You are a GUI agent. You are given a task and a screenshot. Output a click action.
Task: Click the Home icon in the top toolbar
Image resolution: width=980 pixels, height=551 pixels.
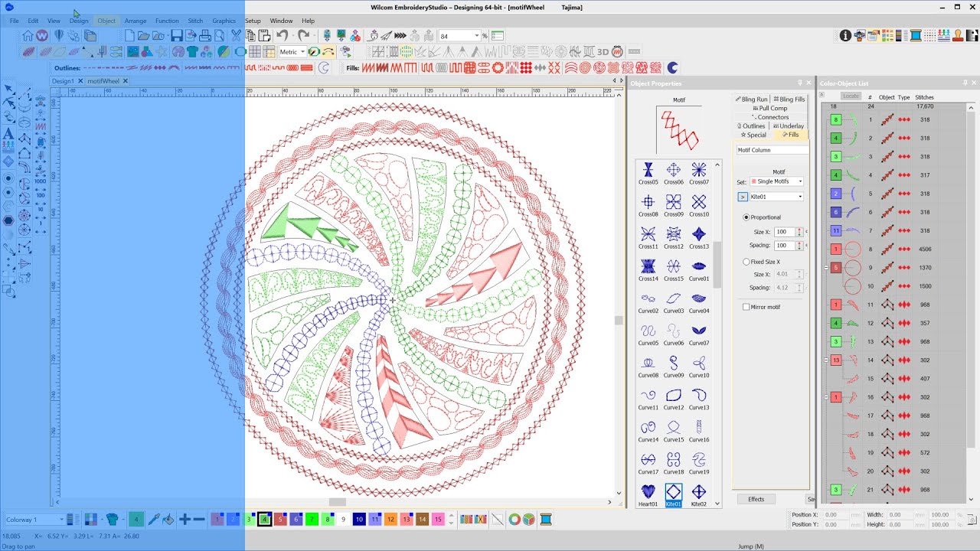[x=28, y=36]
